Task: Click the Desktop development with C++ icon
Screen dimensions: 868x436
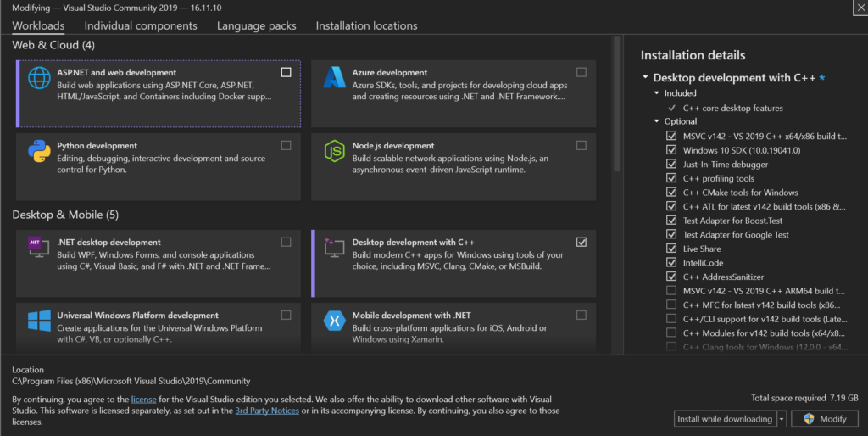Action: click(x=334, y=248)
